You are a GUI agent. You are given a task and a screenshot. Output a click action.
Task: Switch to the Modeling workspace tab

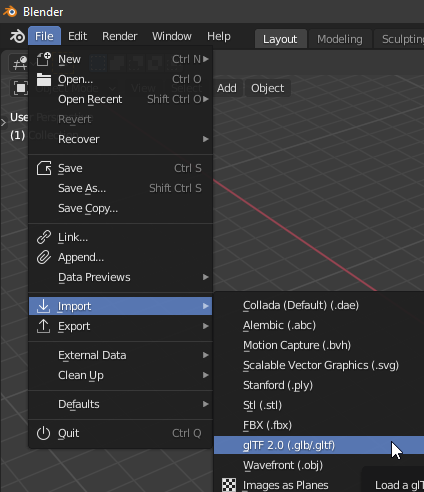point(340,39)
